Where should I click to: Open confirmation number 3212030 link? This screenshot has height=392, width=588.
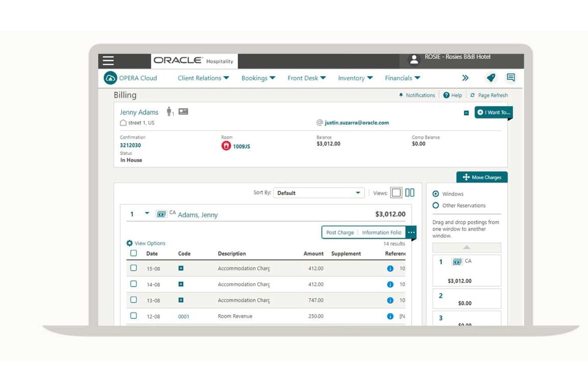tap(130, 145)
